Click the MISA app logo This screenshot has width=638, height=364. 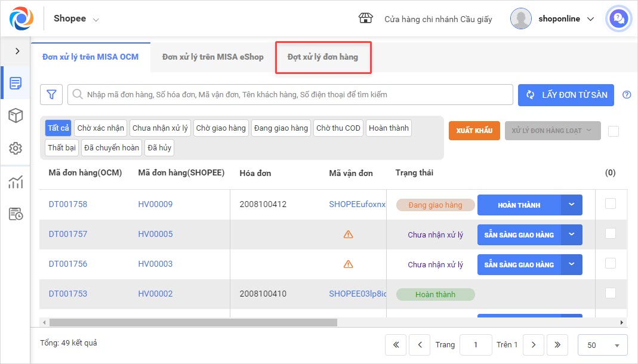pos(21,18)
